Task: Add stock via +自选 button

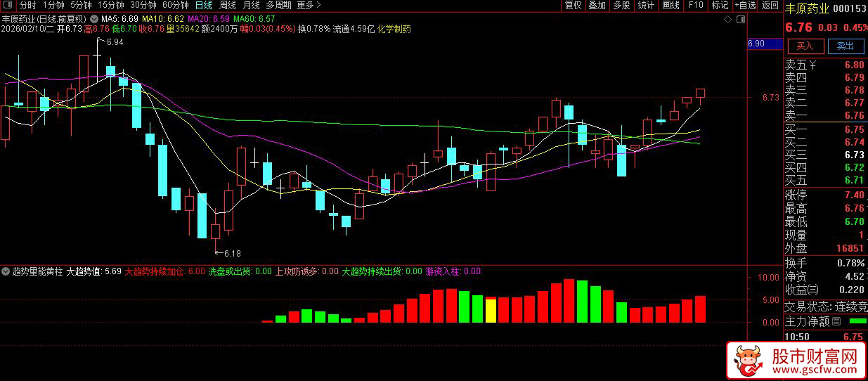Action: tap(745, 5)
